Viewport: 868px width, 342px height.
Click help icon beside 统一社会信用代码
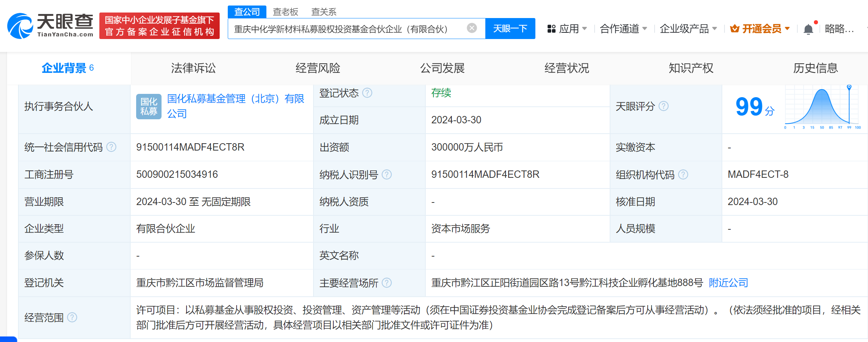[x=111, y=147]
